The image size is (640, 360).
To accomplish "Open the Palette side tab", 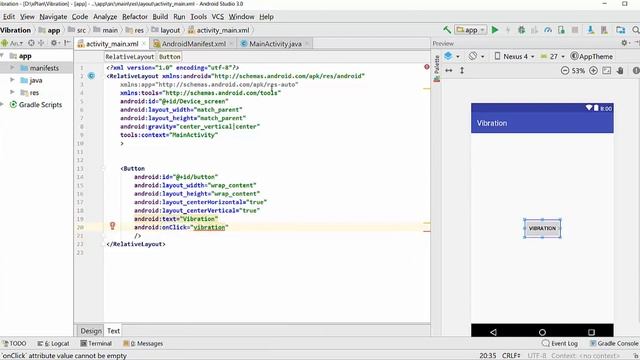I will [437, 68].
